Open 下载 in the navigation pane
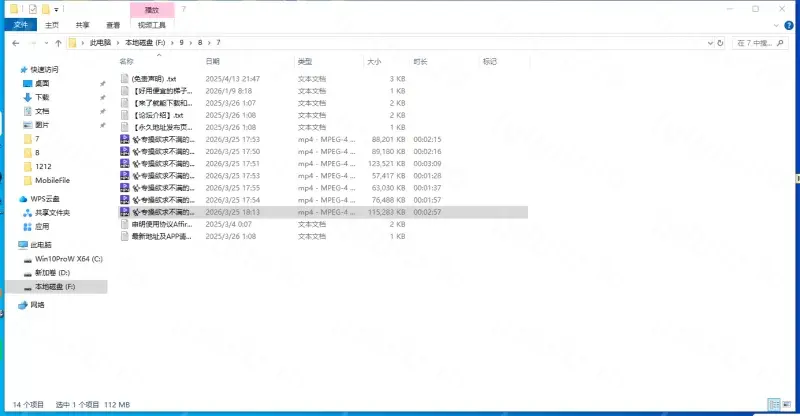800x416 pixels. coord(42,97)
